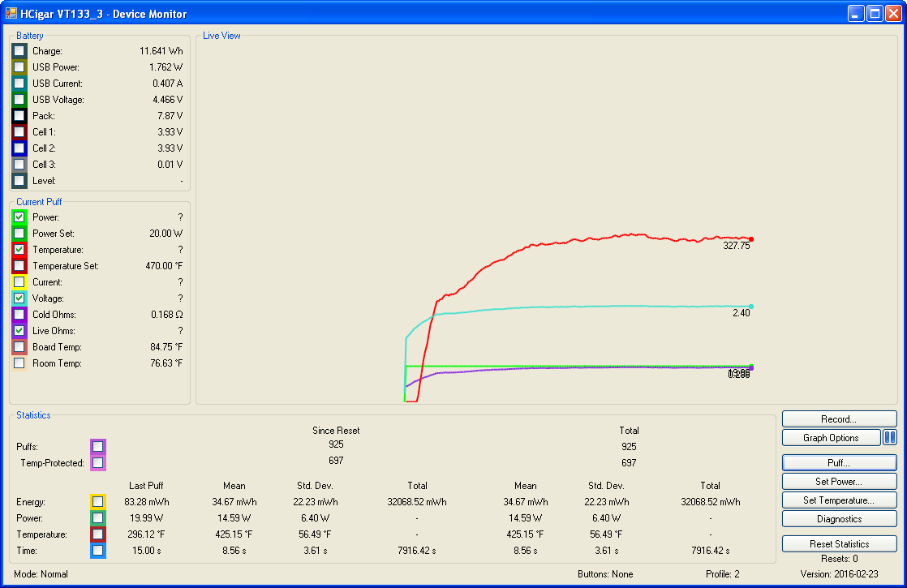Image resolution: width=907 pixels, height=588 pixels.
Task: Disable the Temperature graph checkbox
Action: [x=19, y=250]
